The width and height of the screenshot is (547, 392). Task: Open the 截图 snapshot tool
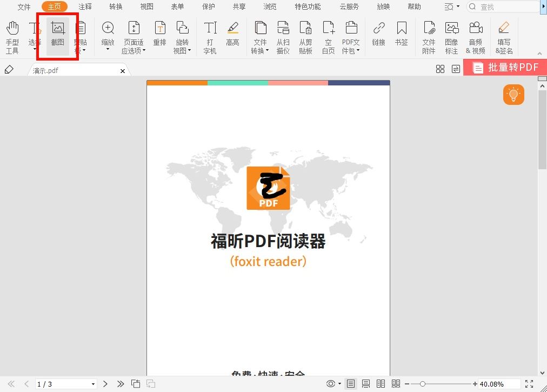(57, 35)
